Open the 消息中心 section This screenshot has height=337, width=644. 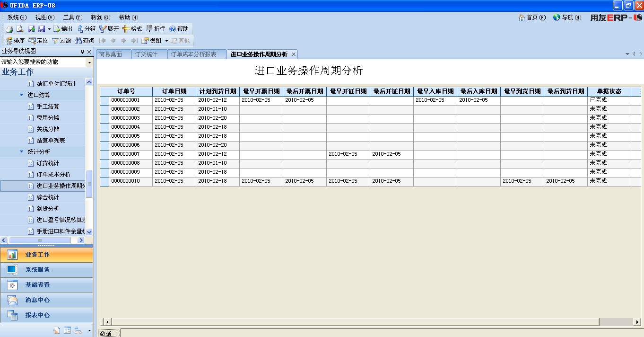pyautogui.click(x=46, y=300)
